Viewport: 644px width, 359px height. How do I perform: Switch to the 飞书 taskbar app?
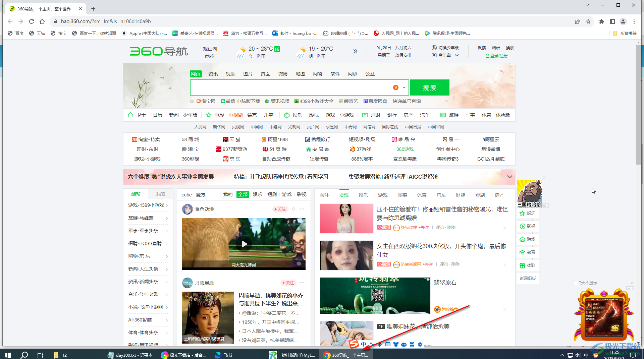pyautogui.click(x=224, y=355)
